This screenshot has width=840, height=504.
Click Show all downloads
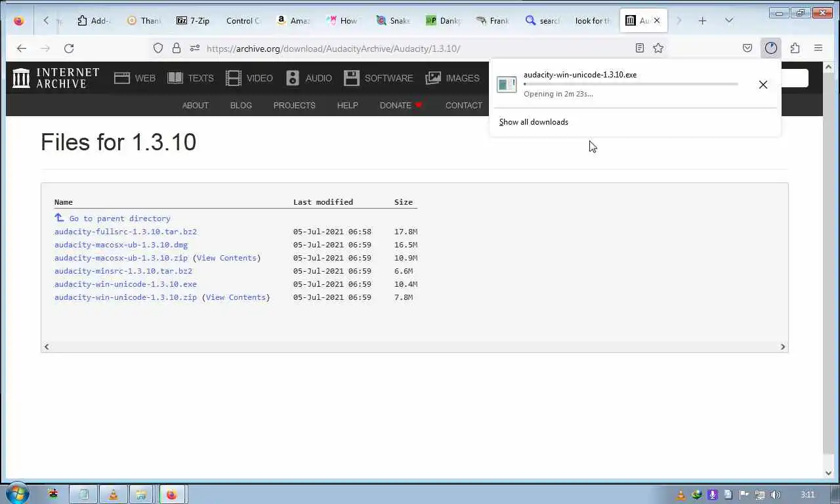point(534,122)
